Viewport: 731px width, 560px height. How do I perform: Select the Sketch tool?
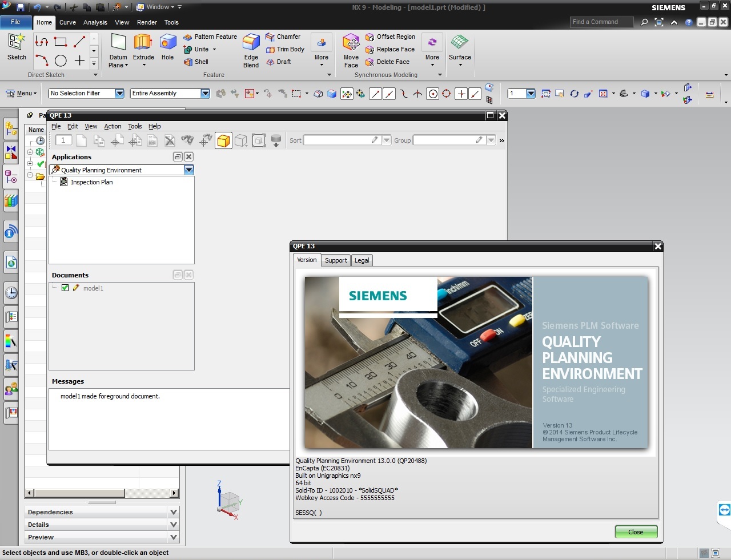click(17, 47)
